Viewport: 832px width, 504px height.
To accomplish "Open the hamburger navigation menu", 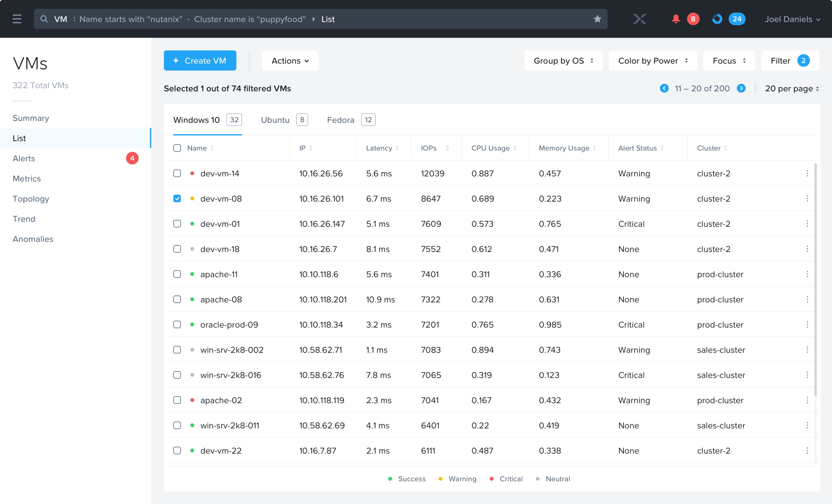I will (x=17, y=19).
